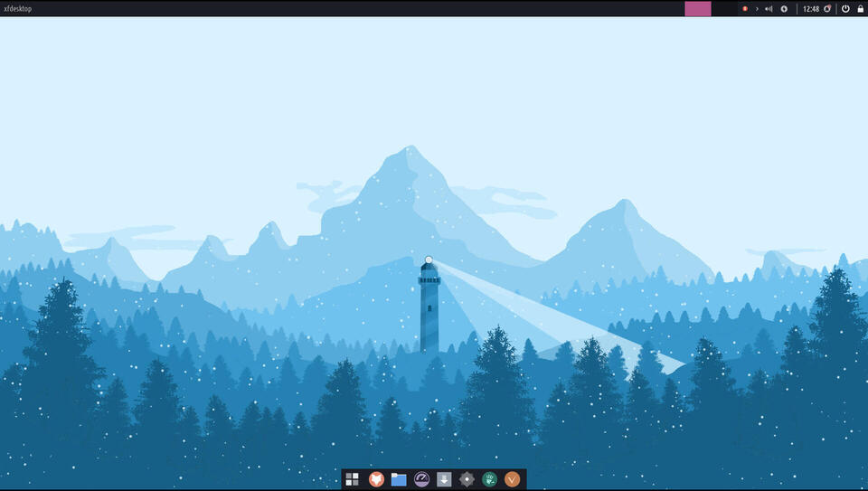This screenshot has width=868, height=491.
Task: Click the red indicator in system tray
Action: pos(745,8)
